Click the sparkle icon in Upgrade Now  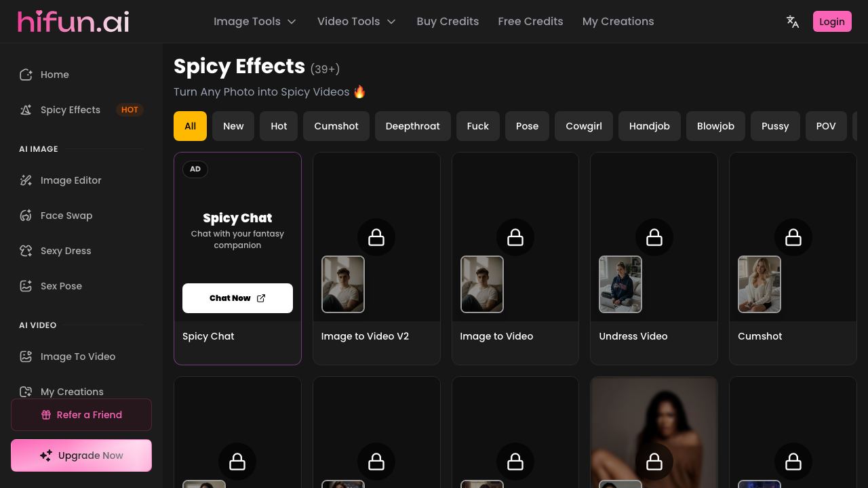(x=46, y=455)
